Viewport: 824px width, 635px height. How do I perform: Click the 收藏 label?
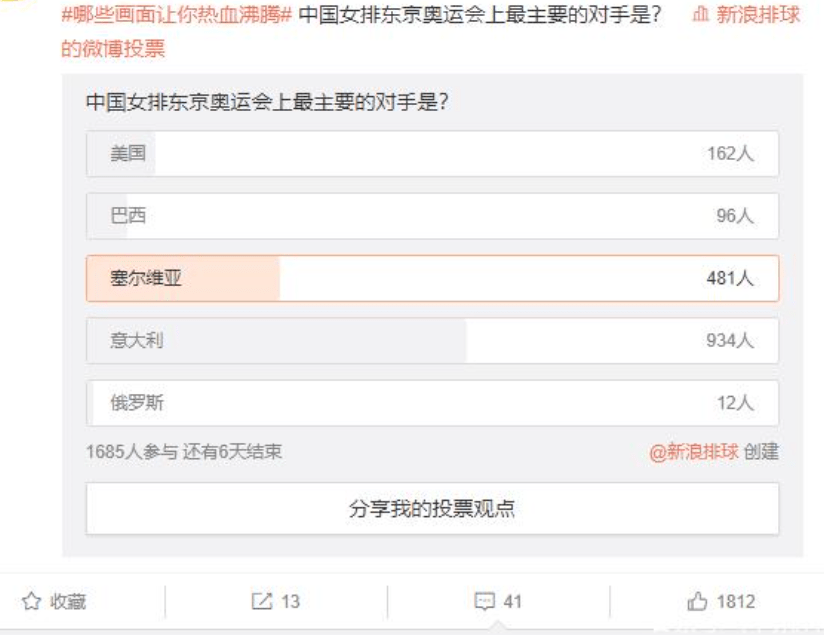68,601
